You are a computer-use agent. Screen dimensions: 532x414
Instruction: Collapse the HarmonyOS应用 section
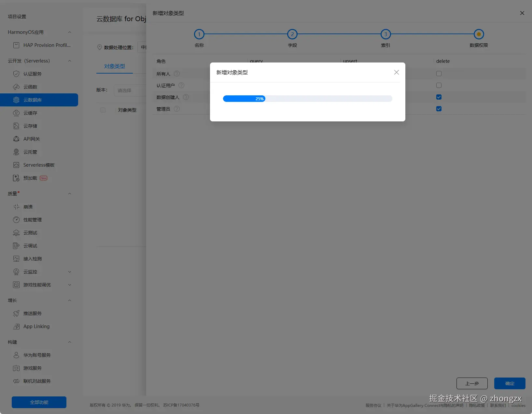pyautogui.click(x=69, y=32)
